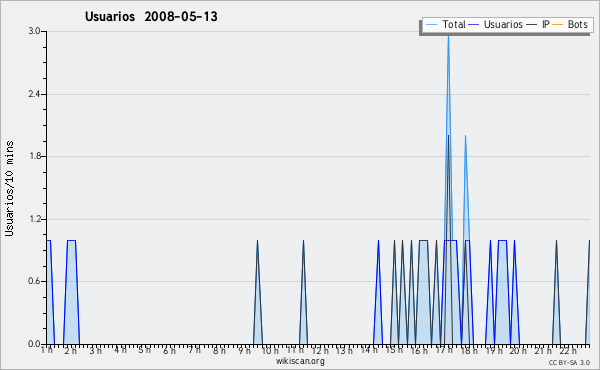Click the y-axis value 0.6
The width and height of the screenshot is (600, 370).
click(x=34, y=281)
